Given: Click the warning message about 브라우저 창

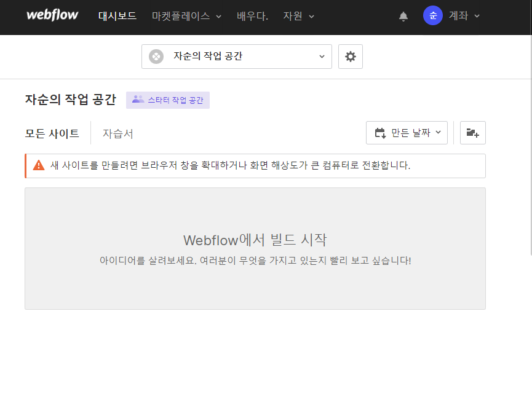Looking at the screenshot, I should pyautogui.click(x=230, y=165).
